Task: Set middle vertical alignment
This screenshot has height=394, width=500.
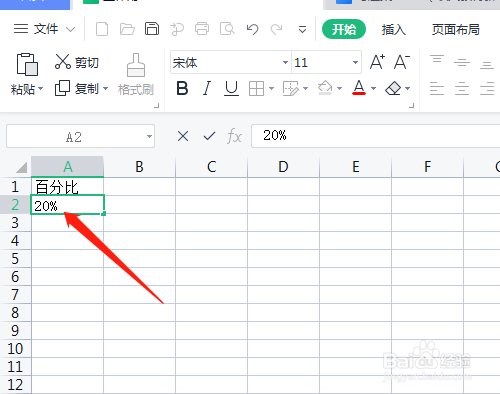Action: click(x=462, y=62)
